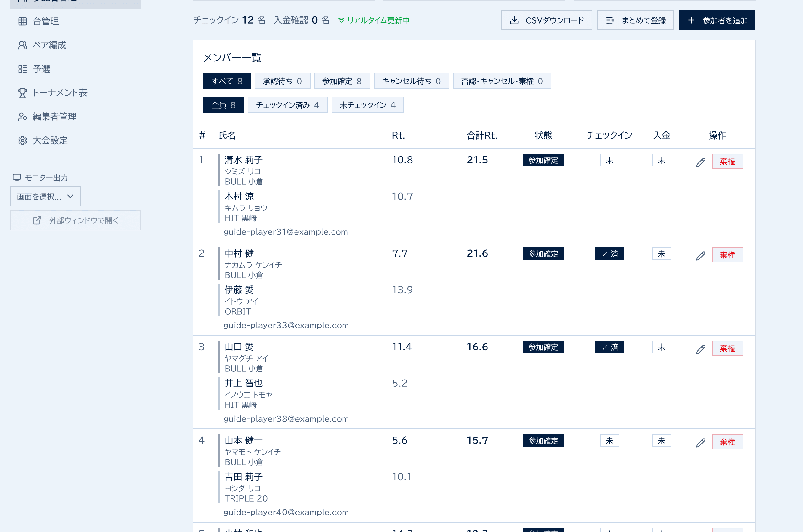Open トーナメント表 tournament bracket

pyautogui.click(x=75, y=93)
